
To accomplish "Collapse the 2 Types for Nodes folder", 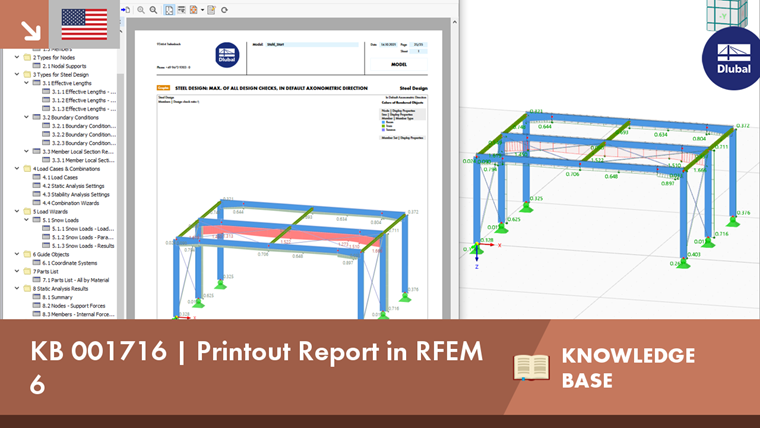I will [x=17, y=57].
